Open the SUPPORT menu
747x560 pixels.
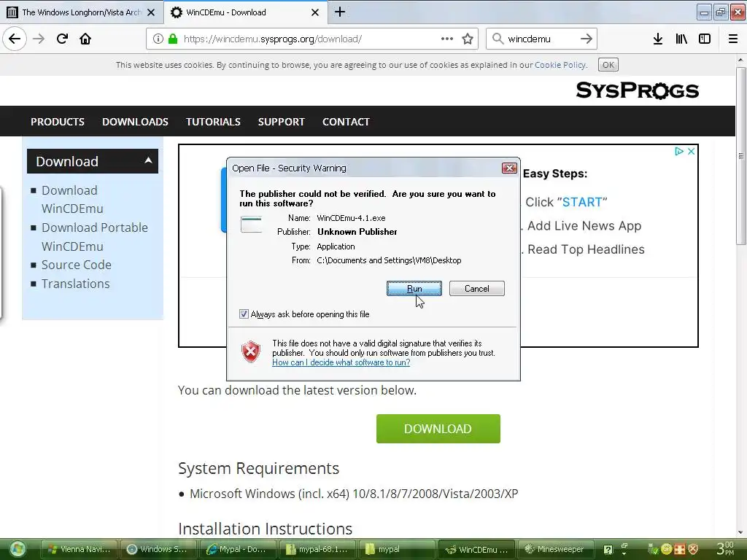[x=281, y=122]
